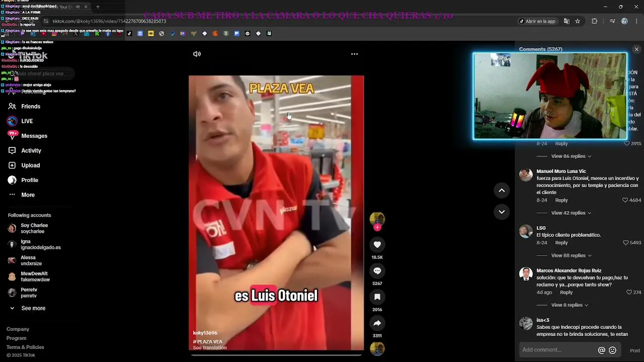
Task: Open the sound disc at video bottom
Action: (377, 349)
